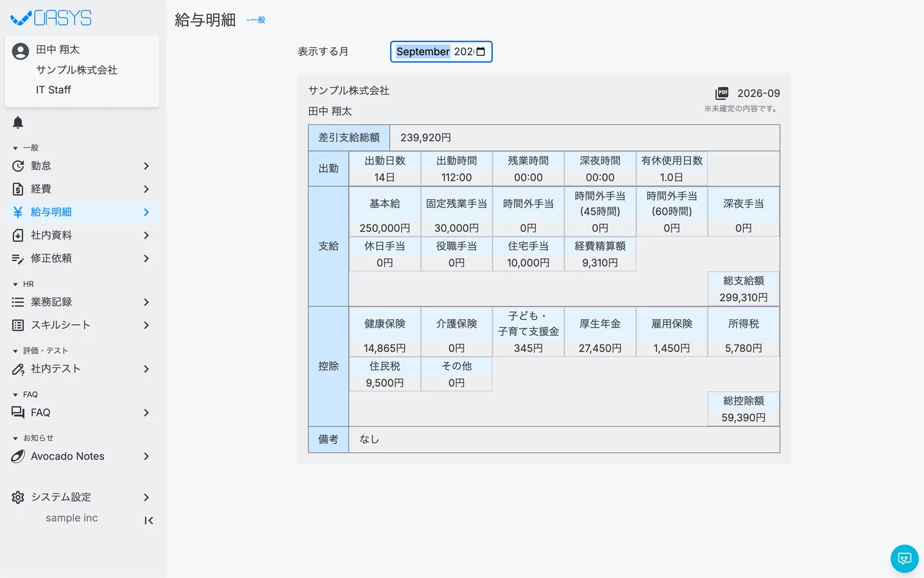Open the 経費 menu item

[x=82, y=189]
